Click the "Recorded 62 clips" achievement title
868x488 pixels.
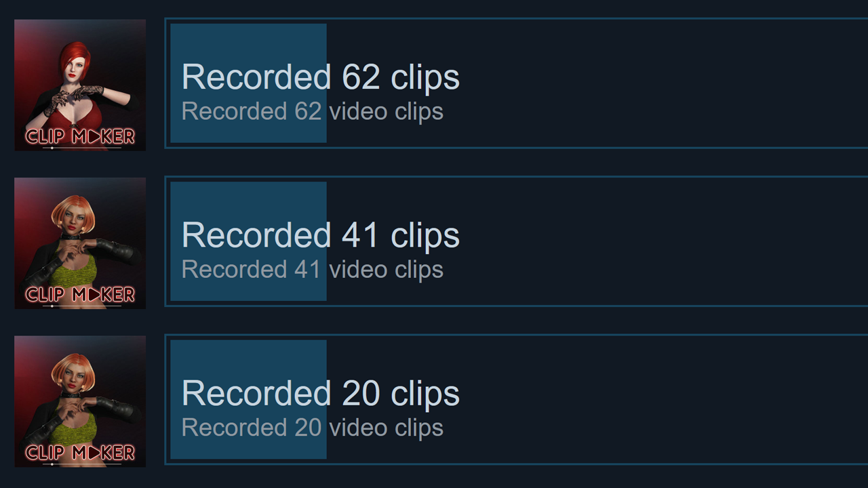(x=321, y=77)
